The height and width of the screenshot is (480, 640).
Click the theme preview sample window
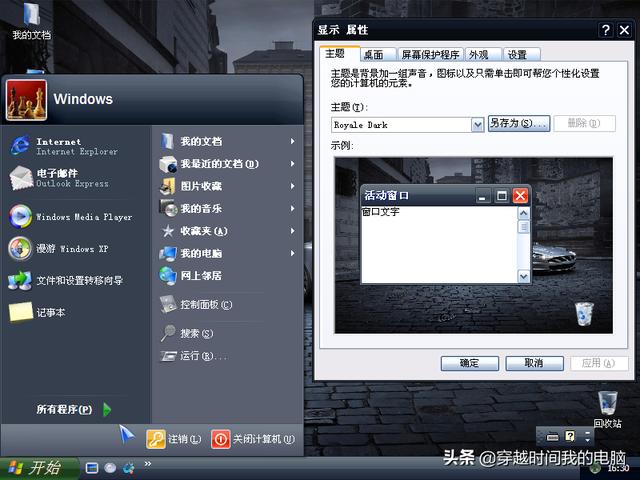(446, 234)
